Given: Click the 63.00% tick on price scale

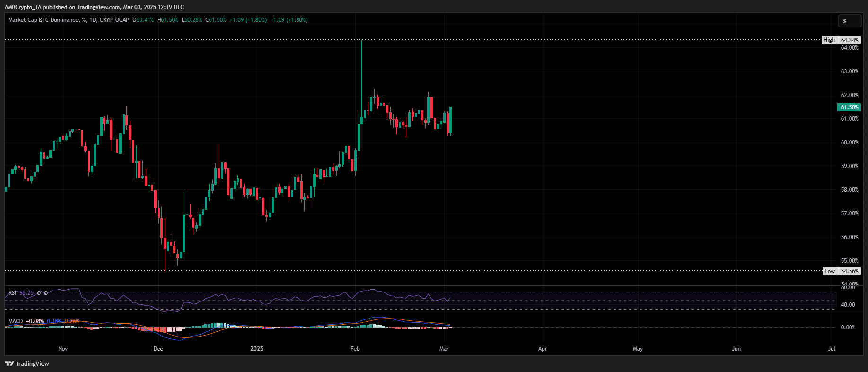Looking at the screenshot, I should 849,71.
